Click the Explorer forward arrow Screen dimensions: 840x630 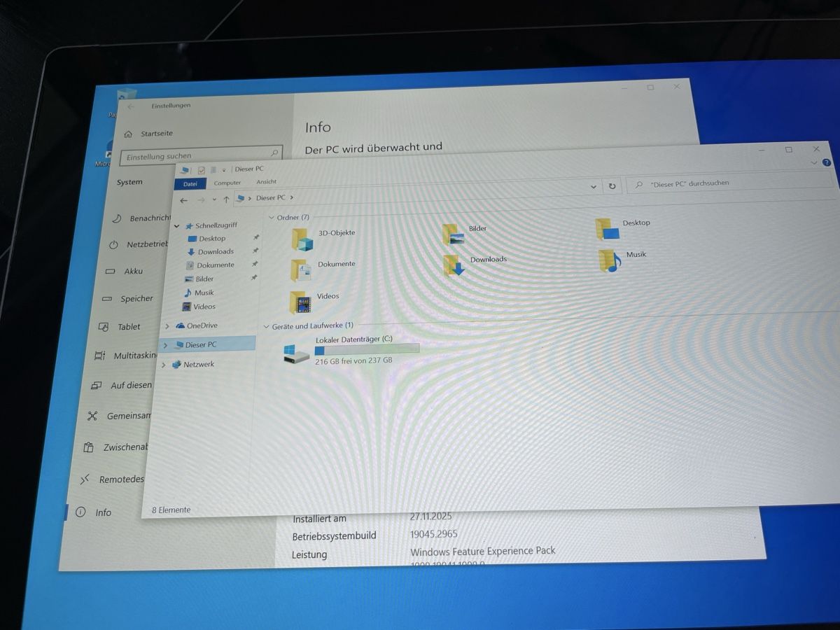coord(201,200)
